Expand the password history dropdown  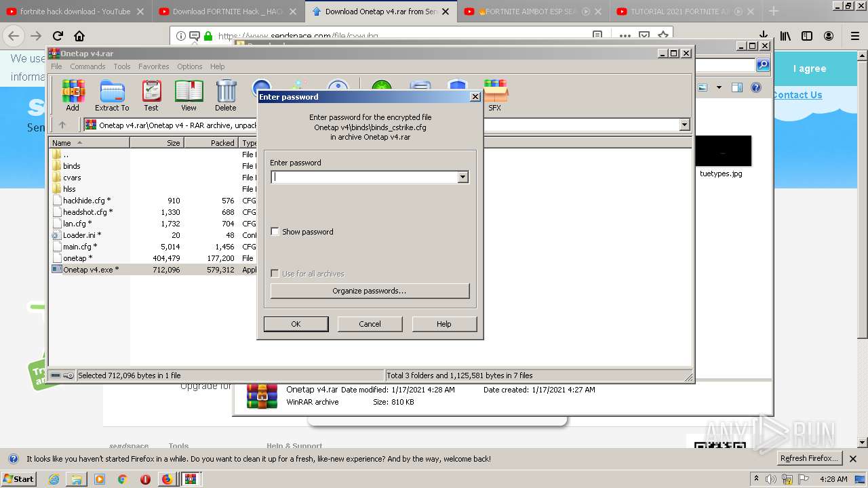point(462,177)
